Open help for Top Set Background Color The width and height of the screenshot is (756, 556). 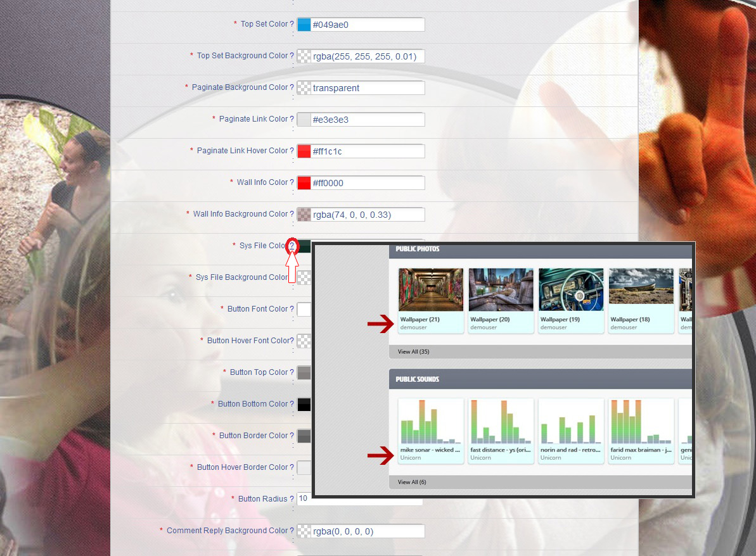click(x=292, y=56)
